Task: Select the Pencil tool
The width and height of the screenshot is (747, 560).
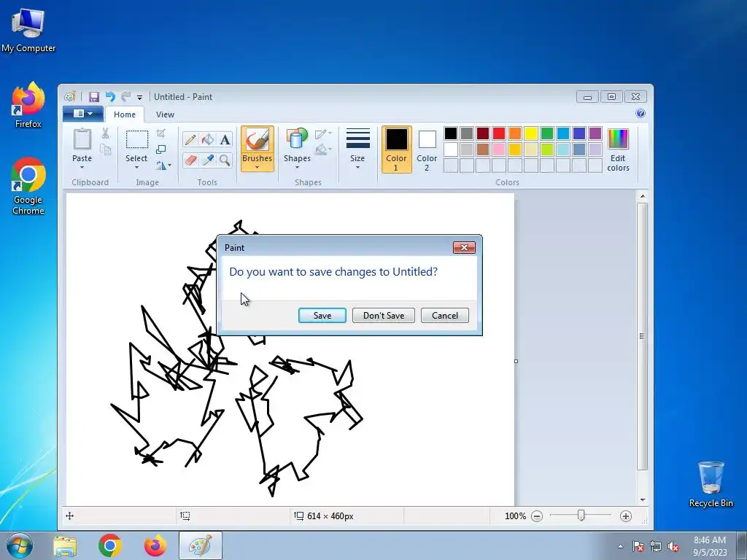Action: 190,139
